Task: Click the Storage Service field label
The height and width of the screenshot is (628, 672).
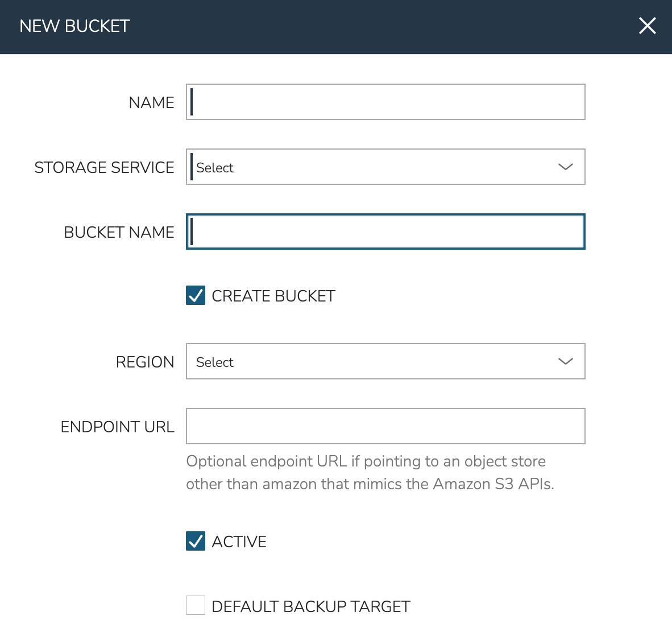Action: coord(104,167)
